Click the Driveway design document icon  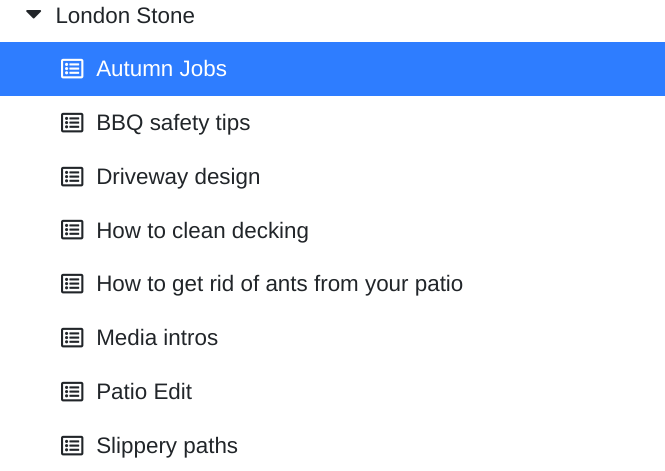(72, 177)
